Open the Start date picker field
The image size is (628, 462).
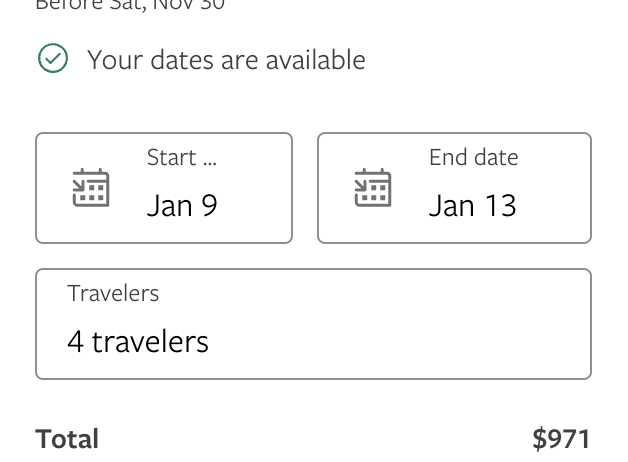click(164, 188)
